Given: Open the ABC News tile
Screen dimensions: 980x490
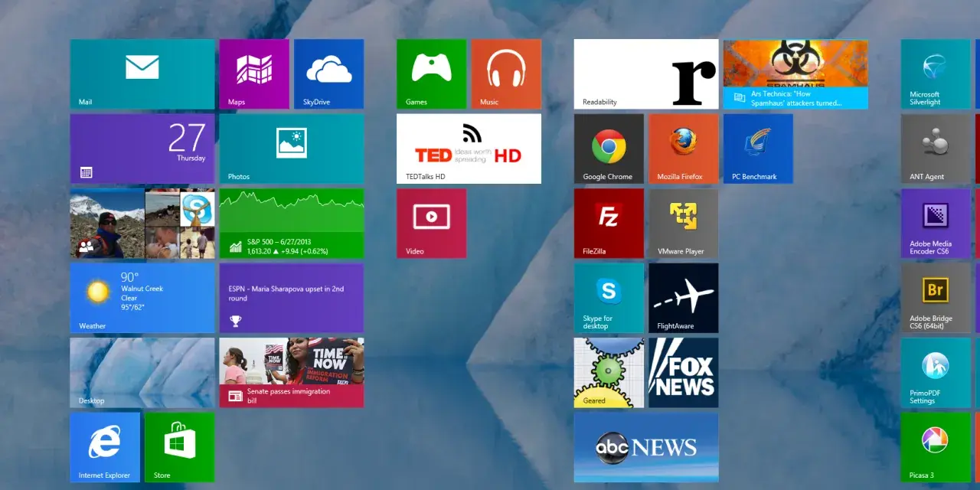Looking at the screenshot, I should (x=646, y=448).
